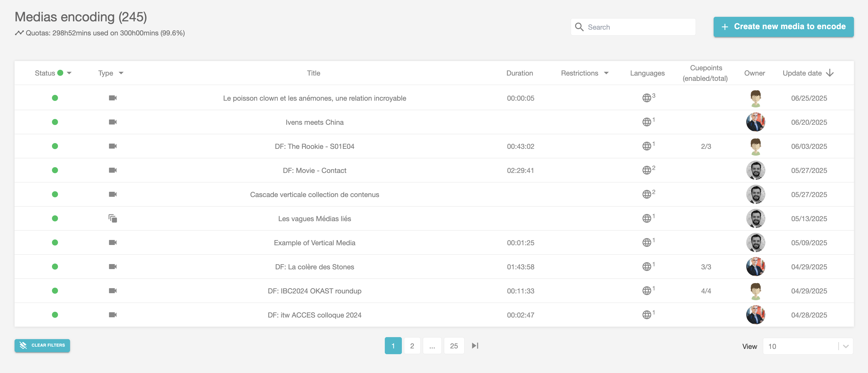Open the DF: IBC2024 OKAST roundup title
The width and height of the screenshot is (868, 373).
click(314, 291)
